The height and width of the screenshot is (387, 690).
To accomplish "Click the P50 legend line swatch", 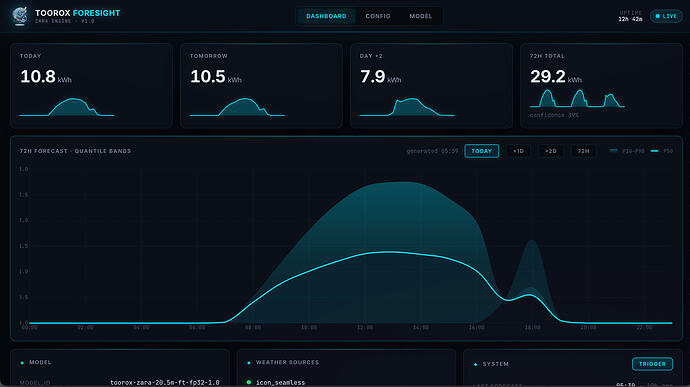I will [655, 151].
